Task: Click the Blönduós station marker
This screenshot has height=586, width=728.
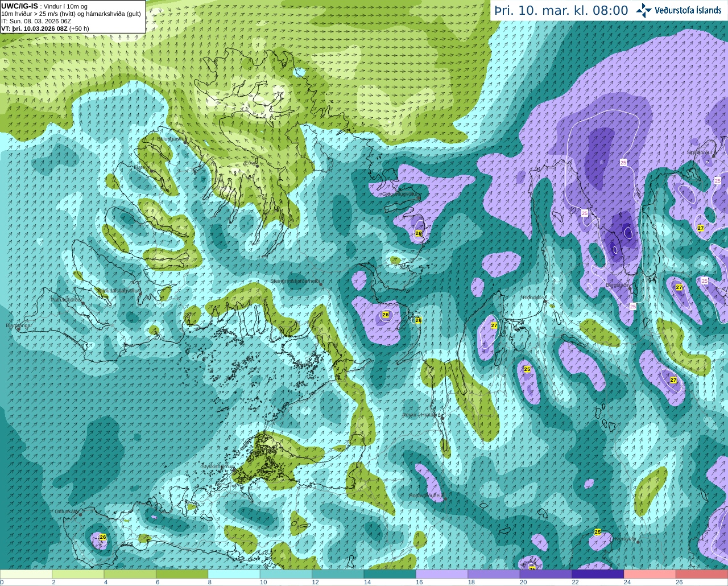Action: tap(545, 302)
